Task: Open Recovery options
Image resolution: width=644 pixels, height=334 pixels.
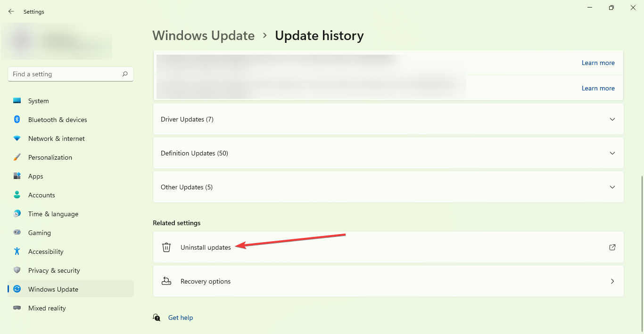Action: (388, 281)
